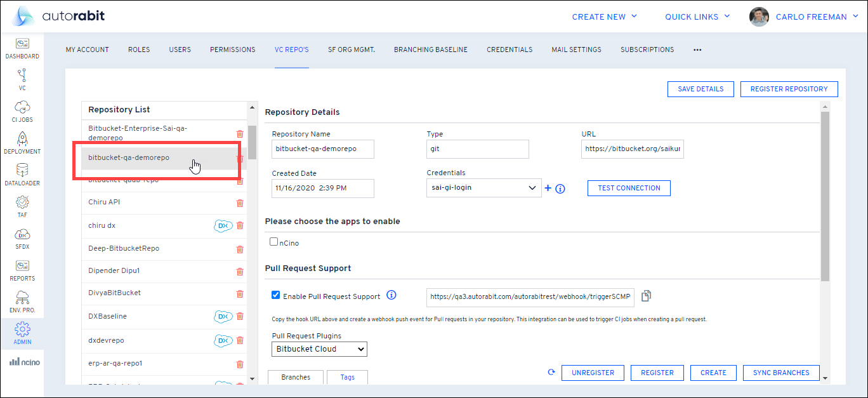Open CI Jobs from sidebar
This screenshot has height=398, width=868.
click(22, 111)
